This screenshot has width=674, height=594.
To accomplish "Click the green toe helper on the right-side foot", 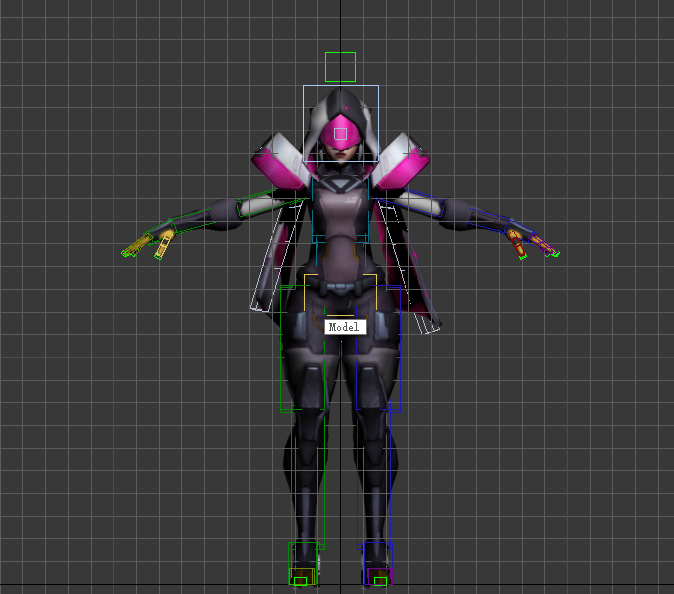I will tap(379, 581).
